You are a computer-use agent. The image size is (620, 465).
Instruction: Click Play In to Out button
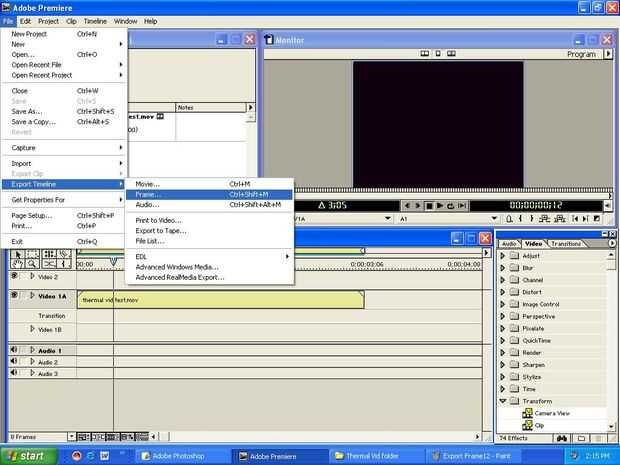coord(461,206)
